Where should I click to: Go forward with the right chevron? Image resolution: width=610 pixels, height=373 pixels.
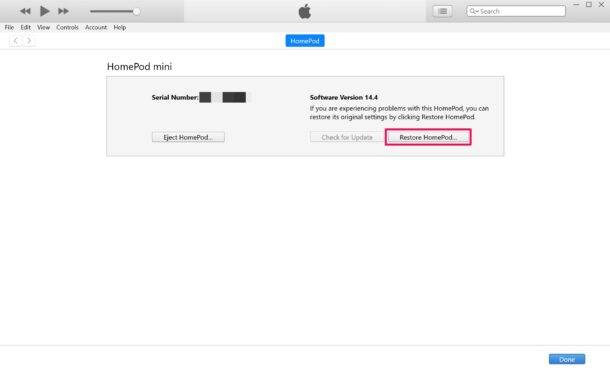[x=29, y=40]
